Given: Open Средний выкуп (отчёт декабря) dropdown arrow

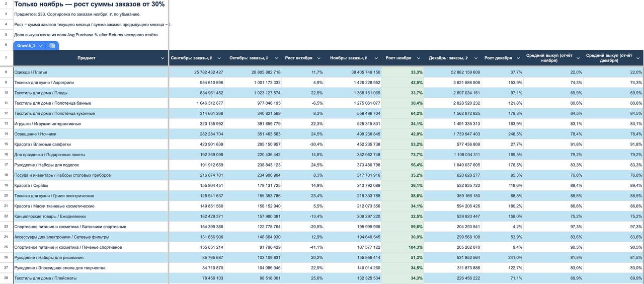Looking at the screenshot, I should (x=638, y=58).
